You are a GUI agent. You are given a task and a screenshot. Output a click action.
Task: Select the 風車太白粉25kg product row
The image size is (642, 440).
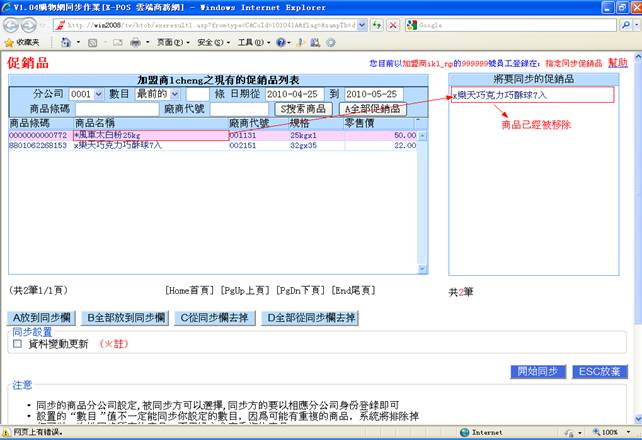[150, 134]
